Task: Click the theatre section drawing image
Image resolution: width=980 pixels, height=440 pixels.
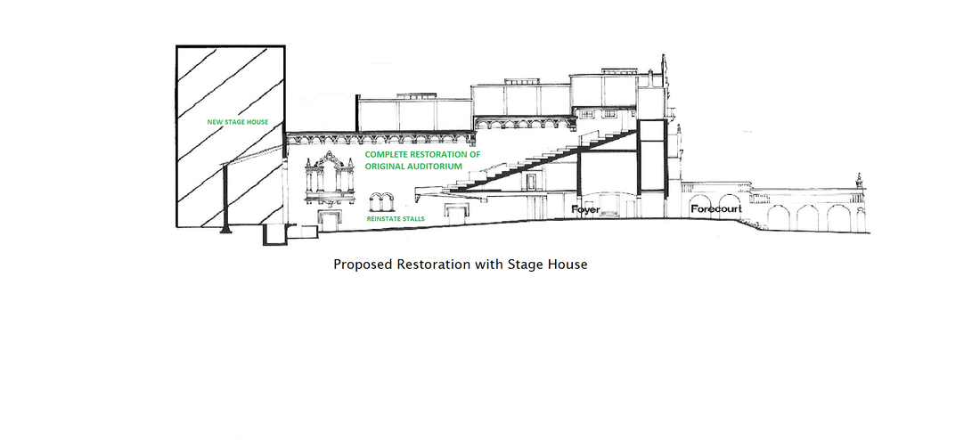Action: coord(522,145)
